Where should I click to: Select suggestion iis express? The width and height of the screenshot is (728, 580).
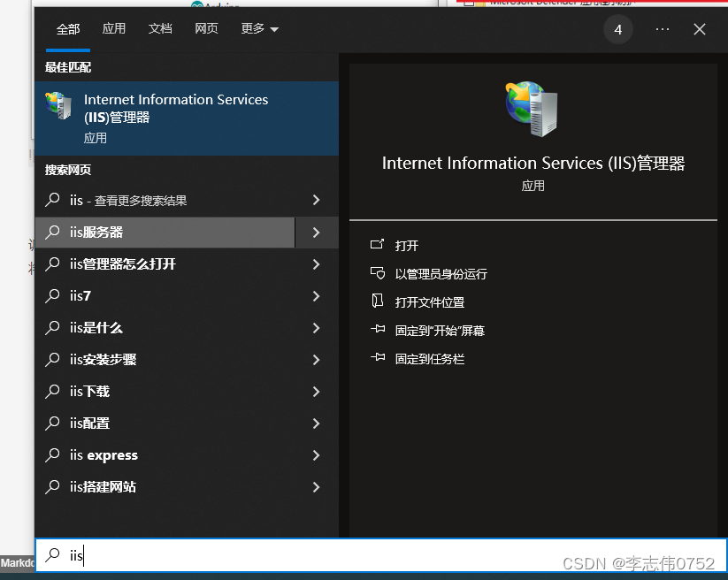click(x=165, y=455)
